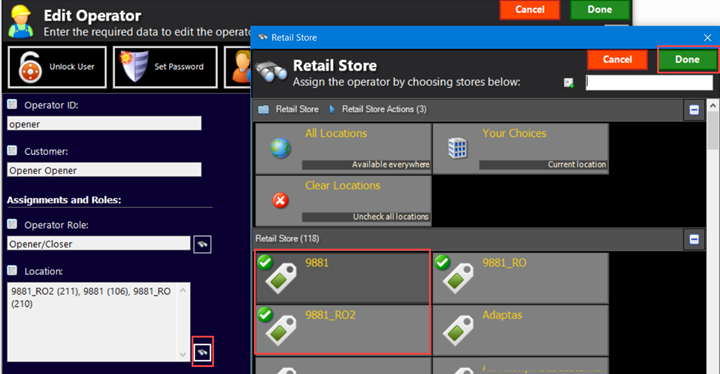Click the Edit Operator worker avatar icon

[21, 21]
